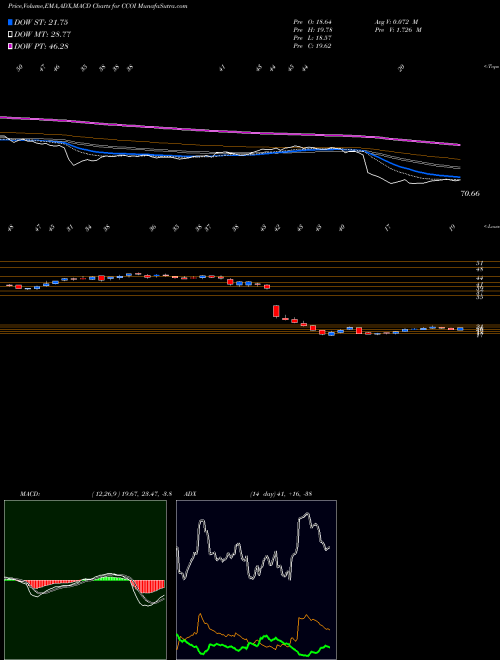Click the magenta DOW PT legend swatch
The width and height of the screenshot is (500, 660).
point(10,46)
